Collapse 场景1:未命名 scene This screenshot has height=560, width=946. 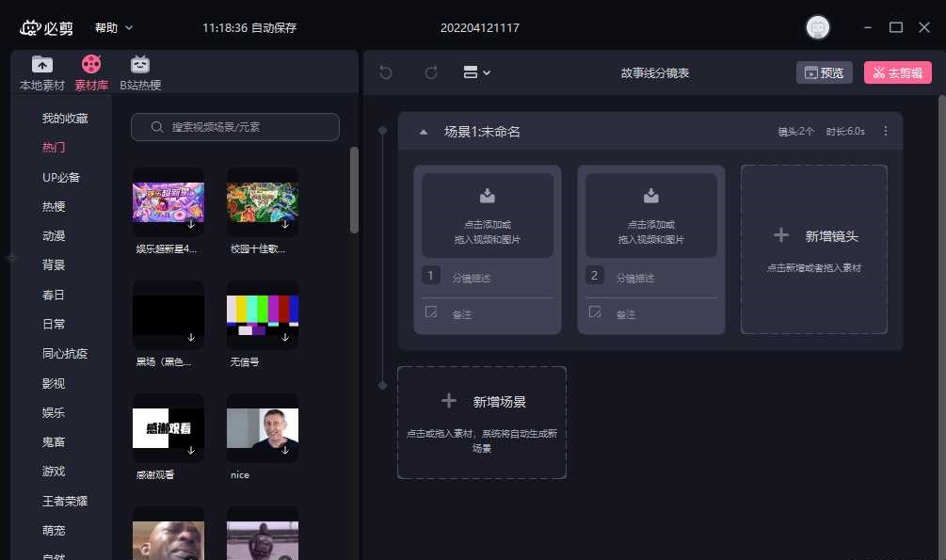pos(424,132)
